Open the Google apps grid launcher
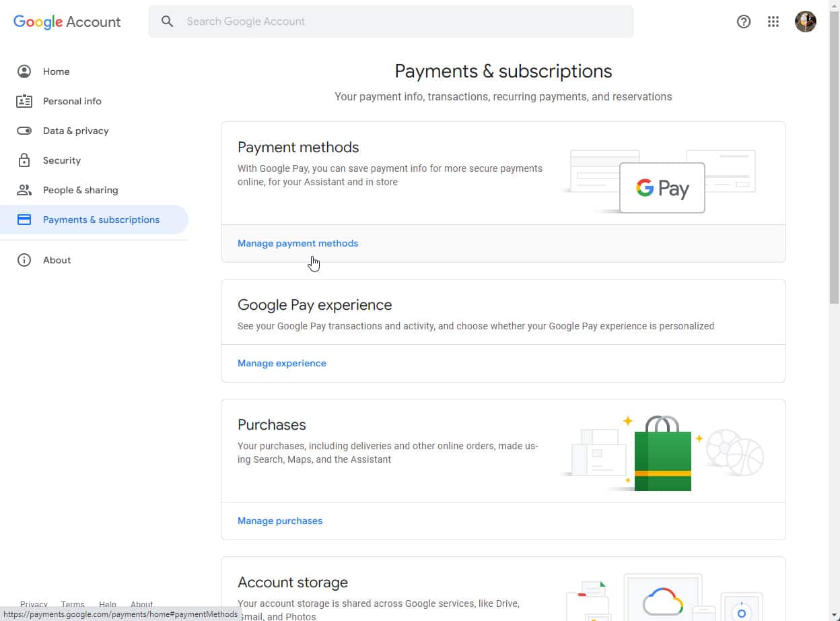This screenshot has width=840, height=621. pyautogui.click(x=773, y=22)
